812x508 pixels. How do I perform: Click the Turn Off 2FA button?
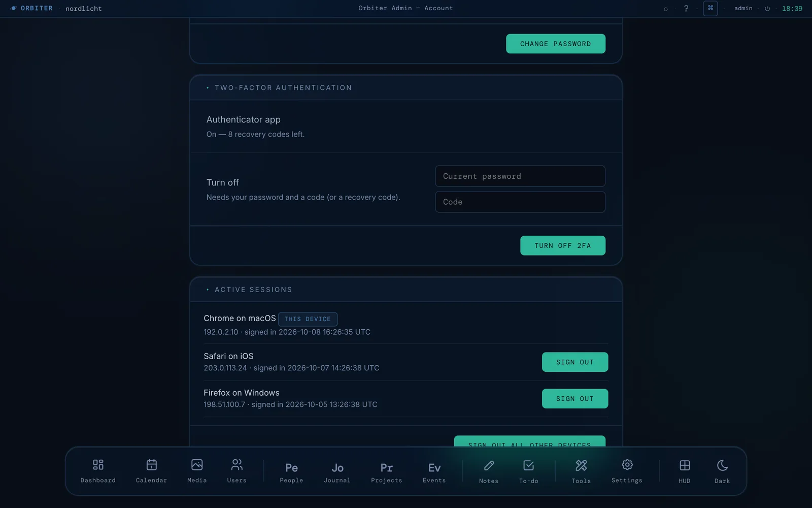point(563,245)
